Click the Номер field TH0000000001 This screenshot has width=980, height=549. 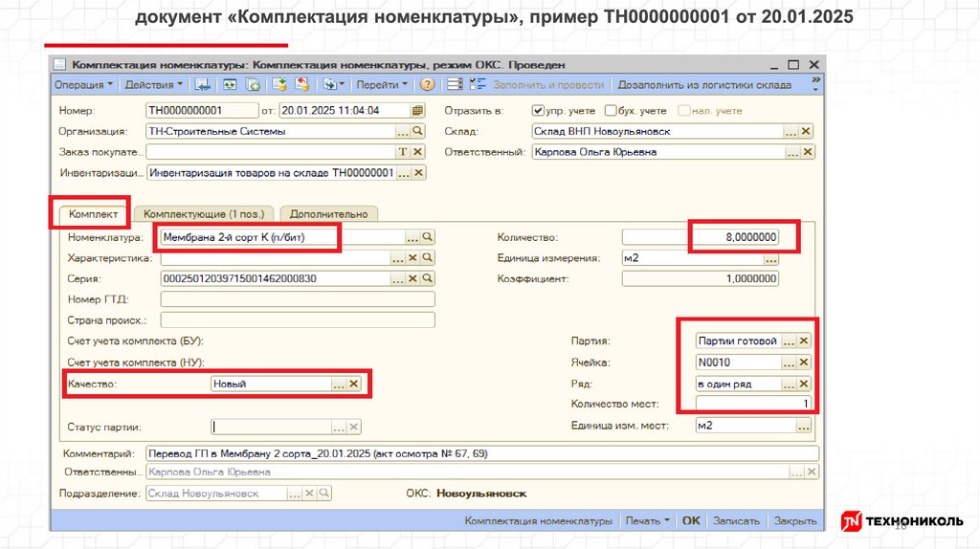(x=202, y=111)
